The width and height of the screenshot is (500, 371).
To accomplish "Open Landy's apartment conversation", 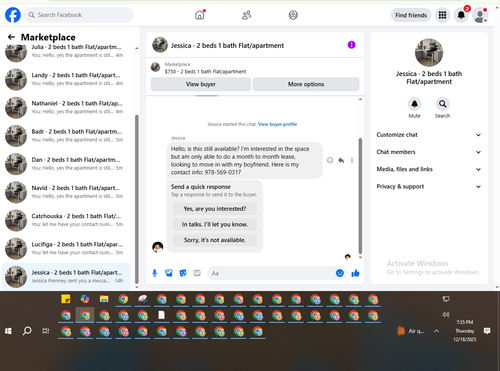I will (67, 79).
